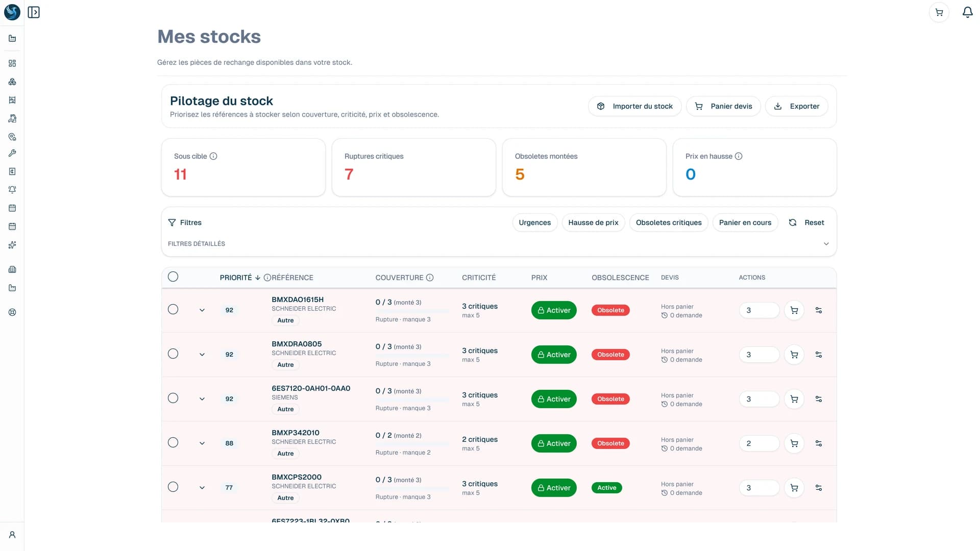Apply the Obsoletes critiques filter

(x=669, y=222)
